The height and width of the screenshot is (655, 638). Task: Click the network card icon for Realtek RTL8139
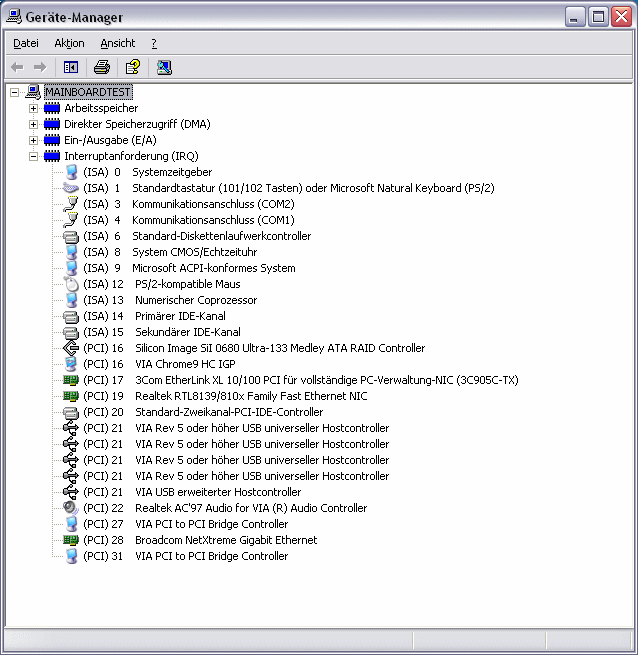(71, 396)
